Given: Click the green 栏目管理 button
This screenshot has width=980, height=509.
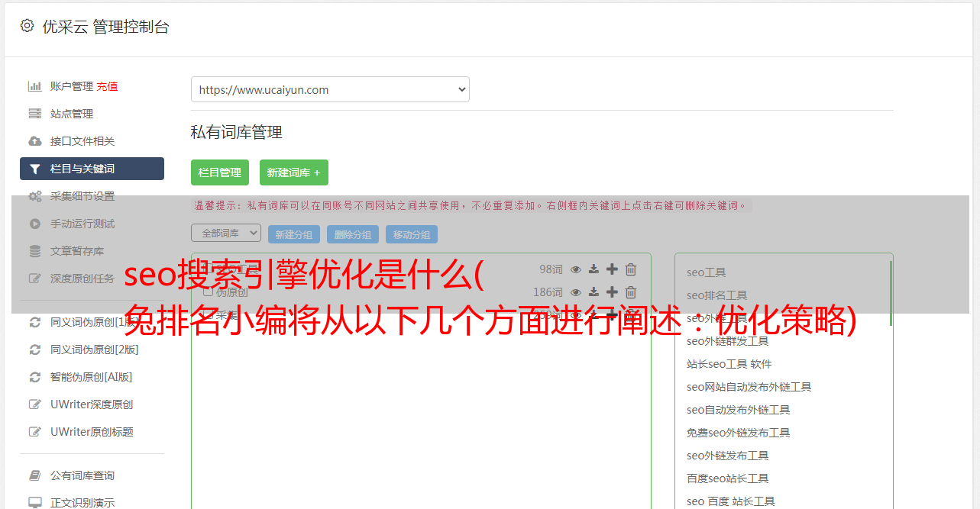Looking at the screenshot, I should coord(220,172).
